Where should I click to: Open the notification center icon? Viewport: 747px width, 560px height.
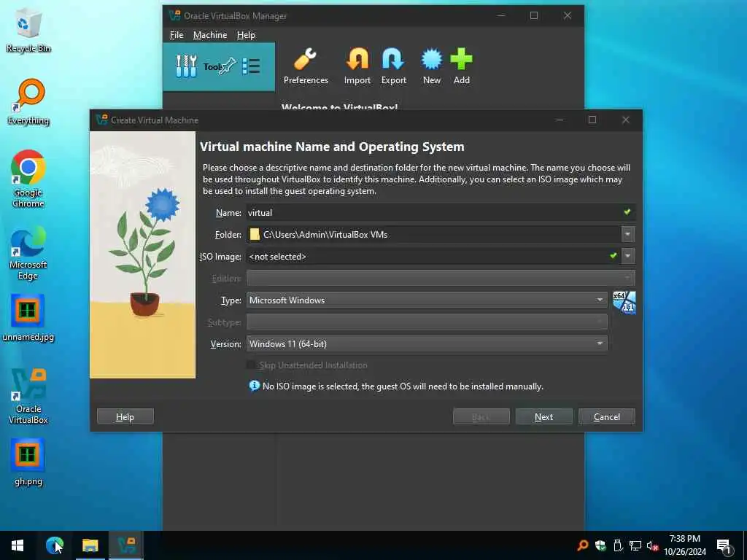pos(724,546)
